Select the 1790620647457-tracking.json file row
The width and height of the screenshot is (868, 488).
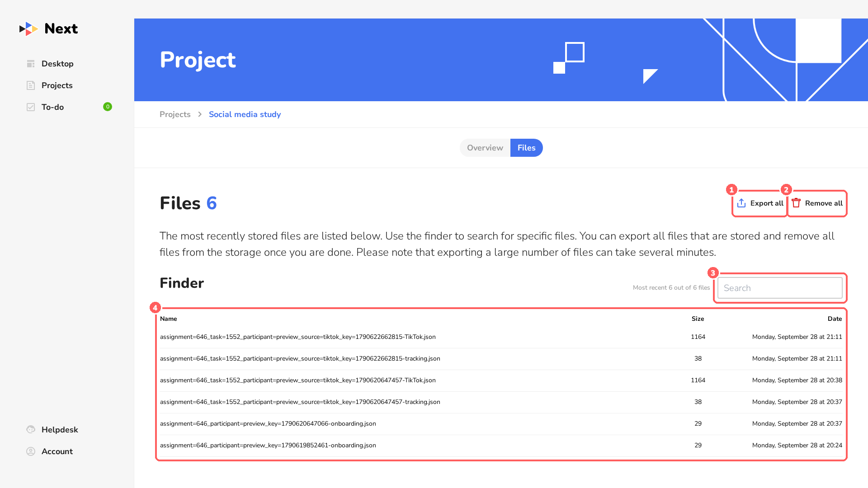coord(501,402)
